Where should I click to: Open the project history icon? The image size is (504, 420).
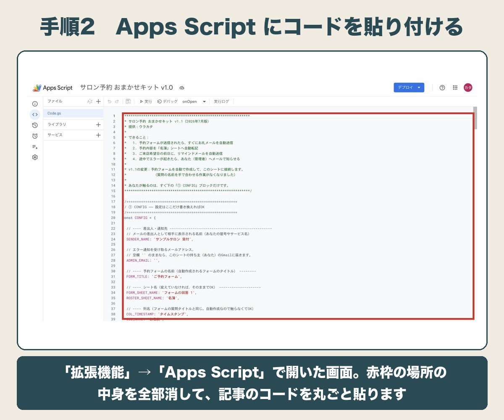point(35,125)
